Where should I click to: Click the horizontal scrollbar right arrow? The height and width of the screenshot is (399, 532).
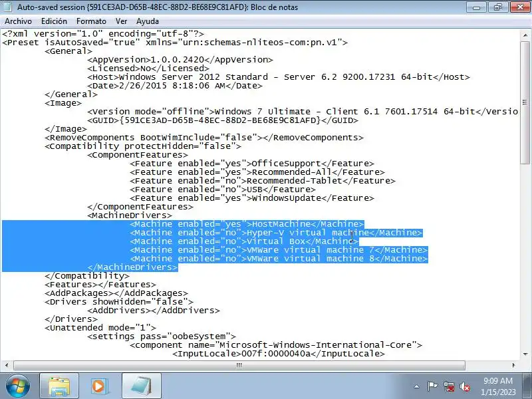coord(513,365)
